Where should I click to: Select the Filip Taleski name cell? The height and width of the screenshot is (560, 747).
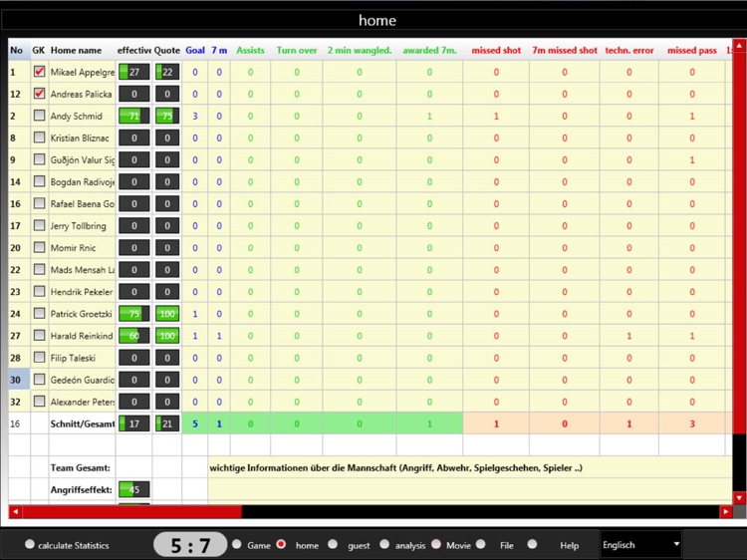point(82,358)
